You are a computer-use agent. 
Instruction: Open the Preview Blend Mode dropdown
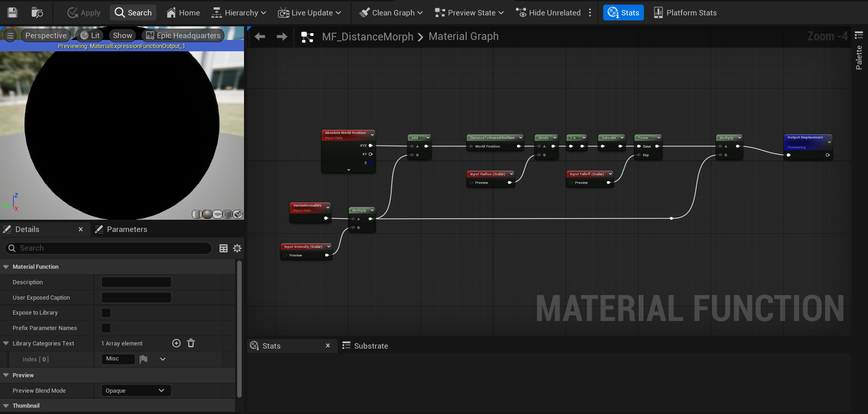136,390
